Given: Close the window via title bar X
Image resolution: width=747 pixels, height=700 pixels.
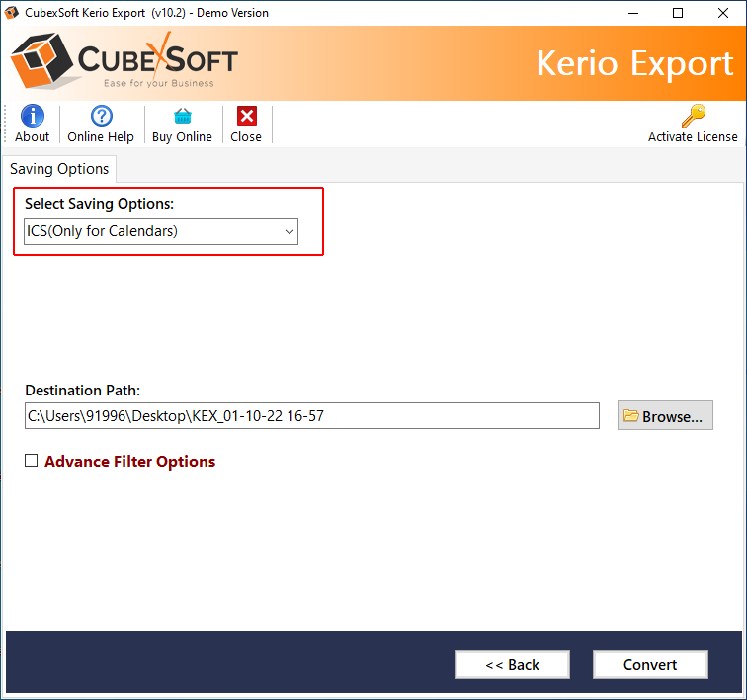Looking at the screenshot, I should [x=723, y=13].
